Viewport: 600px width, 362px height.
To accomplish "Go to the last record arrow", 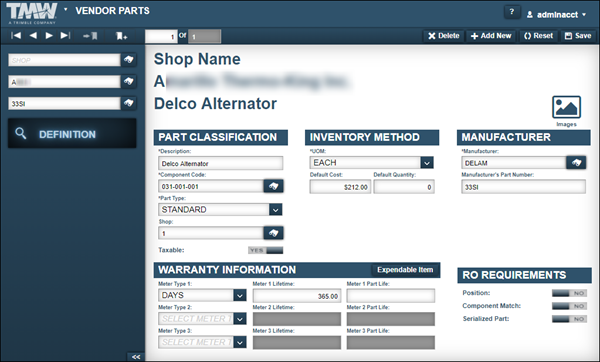I will pos(65,36).
